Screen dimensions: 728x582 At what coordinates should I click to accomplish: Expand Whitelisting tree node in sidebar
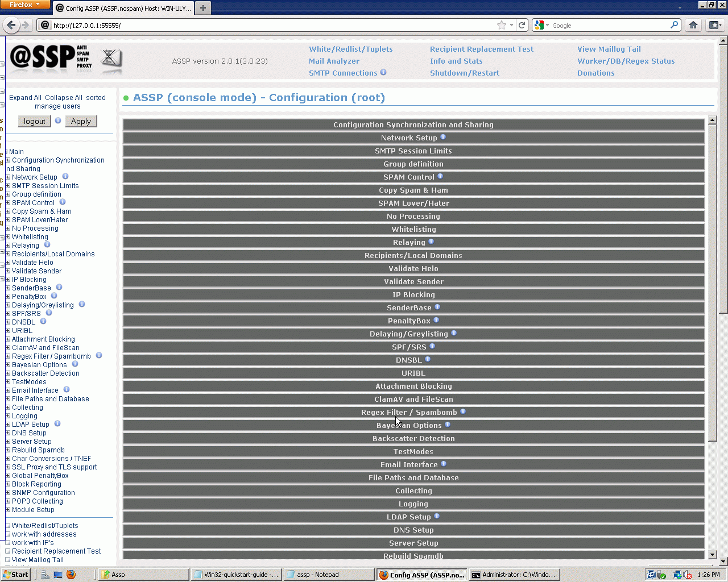8,237
